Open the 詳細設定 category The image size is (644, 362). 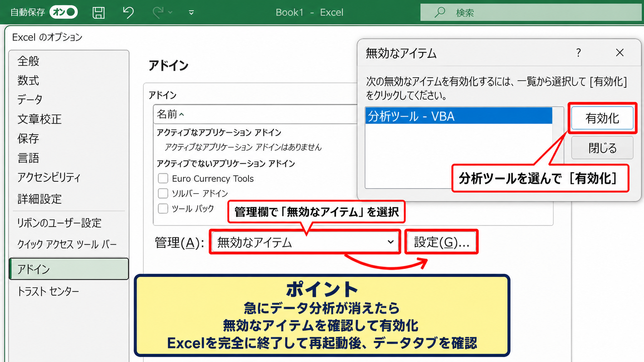[x=39, y=199]
